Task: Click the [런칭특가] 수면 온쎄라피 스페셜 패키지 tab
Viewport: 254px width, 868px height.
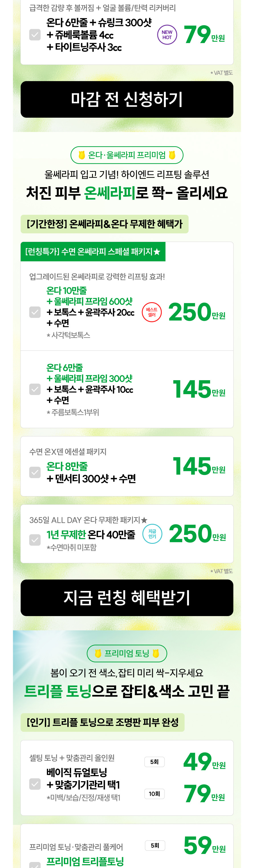Action: (x=93, y=252)
